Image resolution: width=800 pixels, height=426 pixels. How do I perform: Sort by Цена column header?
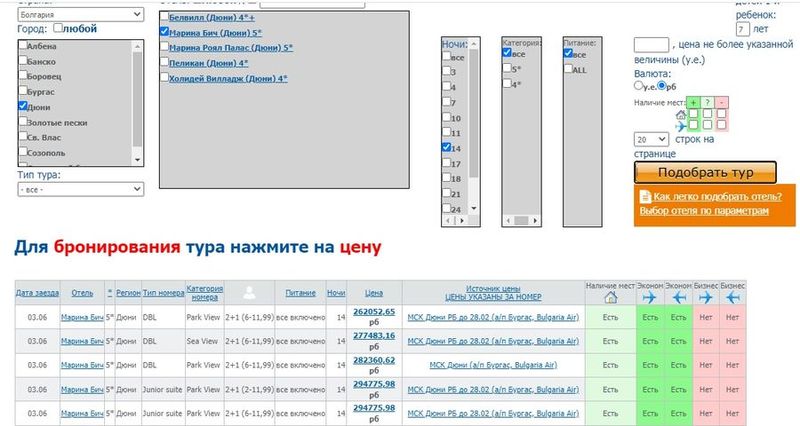coord(374,293)
